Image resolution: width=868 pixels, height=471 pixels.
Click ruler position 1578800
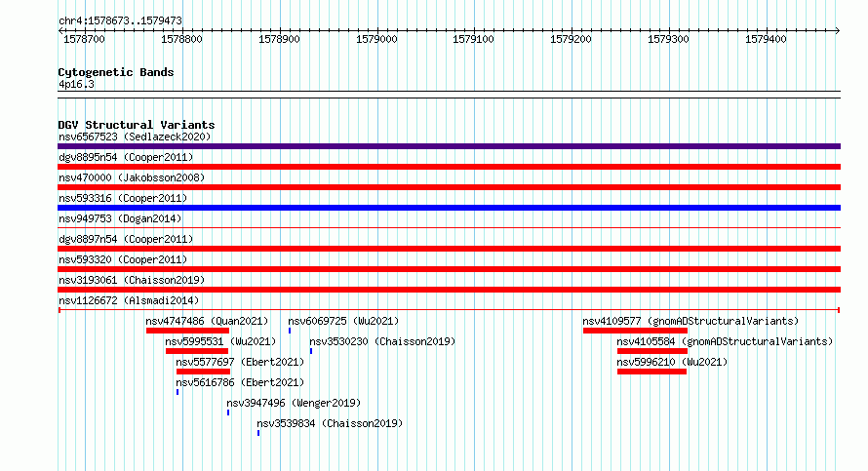(181, 39)
